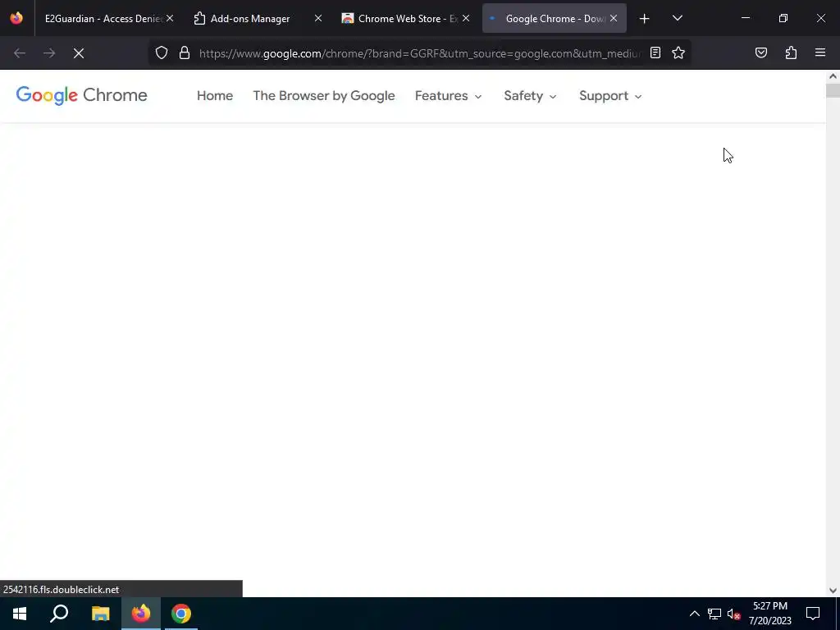Open The Browser by Google page
This screenshot has height=630, width=840.
[x=324, y=96]
